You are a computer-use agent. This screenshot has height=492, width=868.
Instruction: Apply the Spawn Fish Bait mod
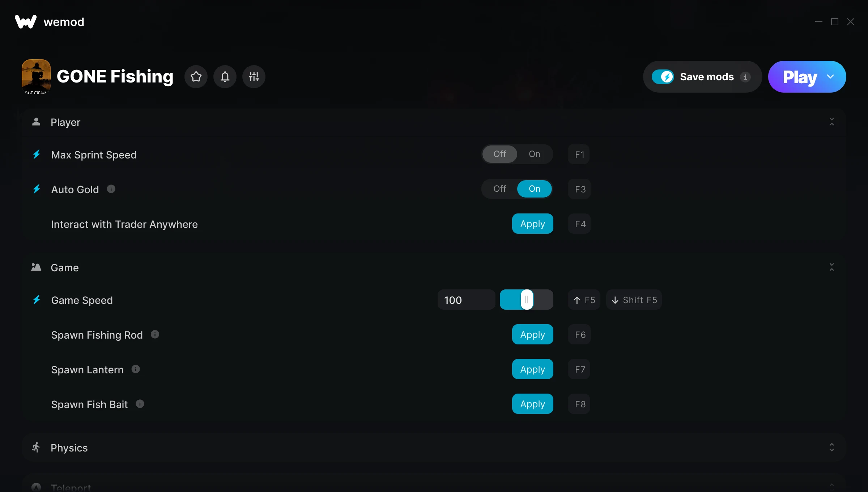(x=533, y=404)
